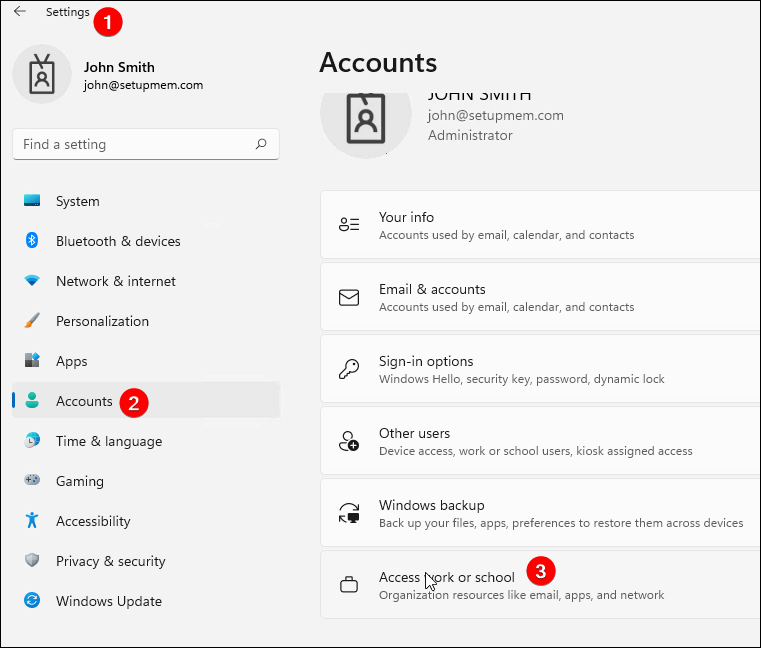Open Sign-in options

[540, 369]
